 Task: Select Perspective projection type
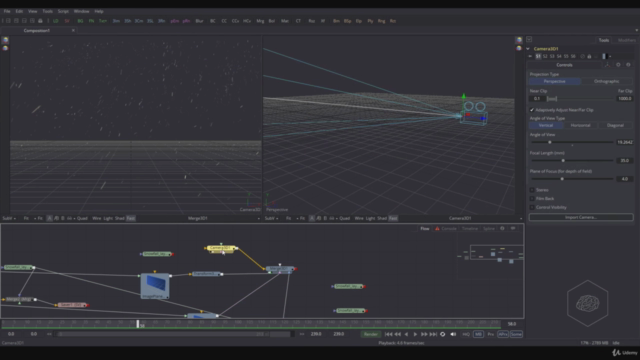(555, 81)
